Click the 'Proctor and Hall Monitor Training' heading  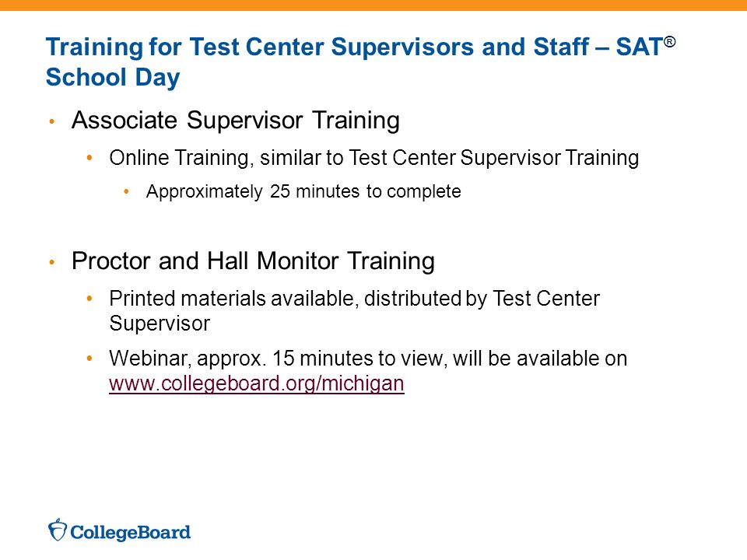click(x=253, y=261)
